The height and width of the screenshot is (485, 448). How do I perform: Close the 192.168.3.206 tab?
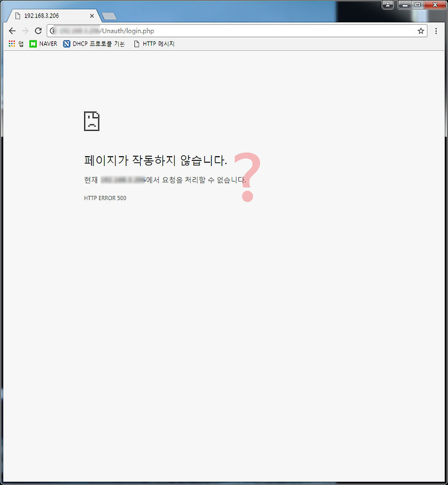92,16
